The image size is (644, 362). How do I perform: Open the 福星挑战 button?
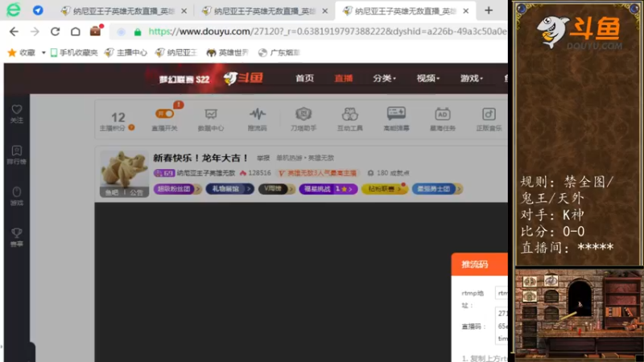[x=328, y=189]
